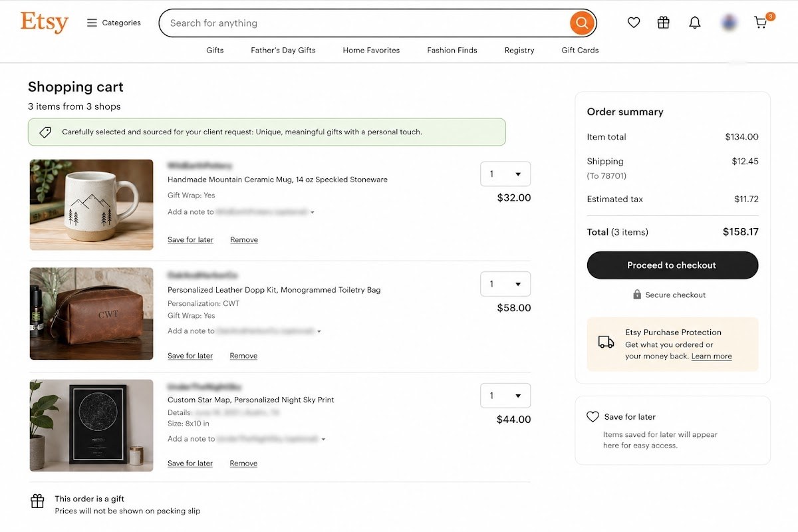Open the shopping cart icon
798x532 pixels.
click(x=761, y=23)
